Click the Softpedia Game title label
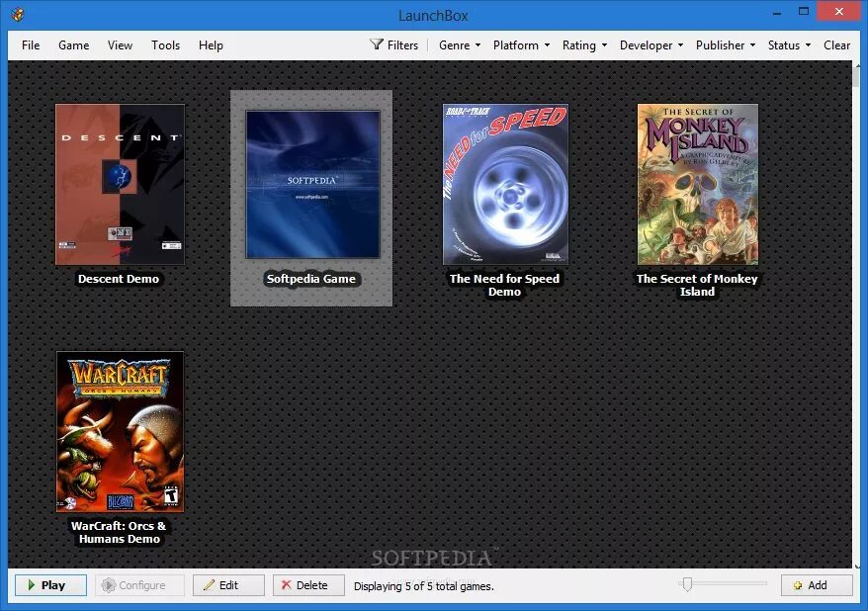The image size is (868, 611). 311,279
